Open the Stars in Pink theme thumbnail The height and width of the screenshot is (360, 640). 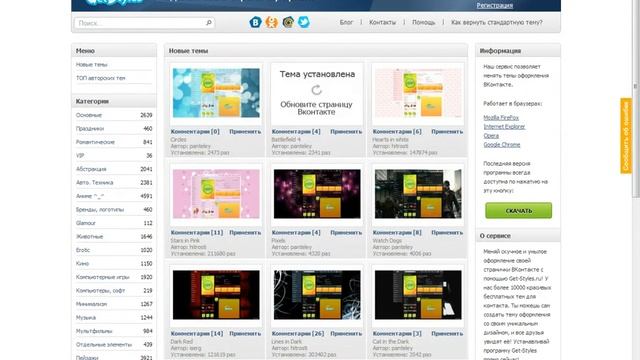216,194
